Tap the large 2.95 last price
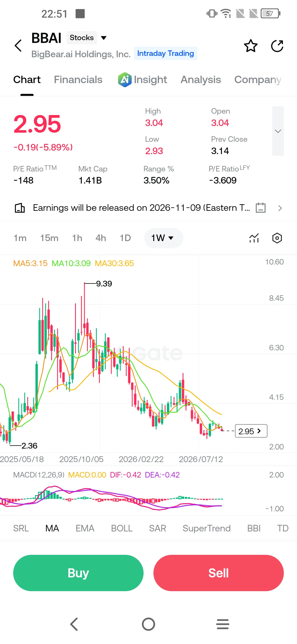Viewport: 297px width, 644px height. coord(37,124)
